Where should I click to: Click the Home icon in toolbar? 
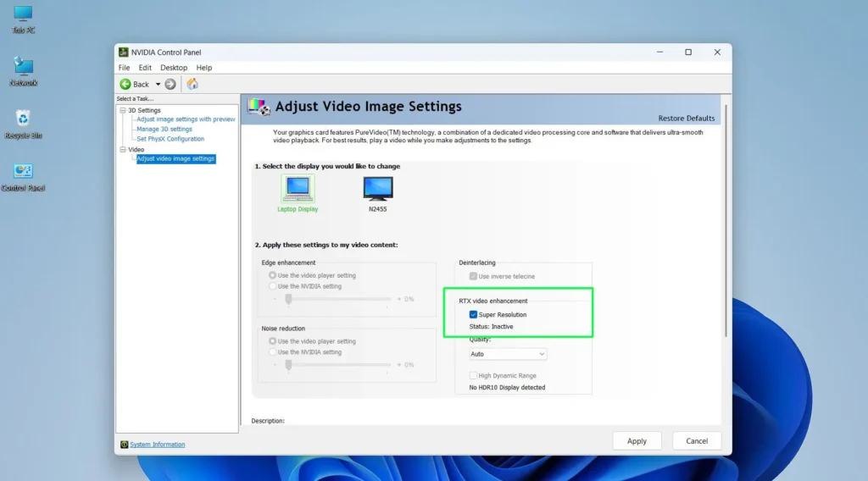[x=192, y=84]
